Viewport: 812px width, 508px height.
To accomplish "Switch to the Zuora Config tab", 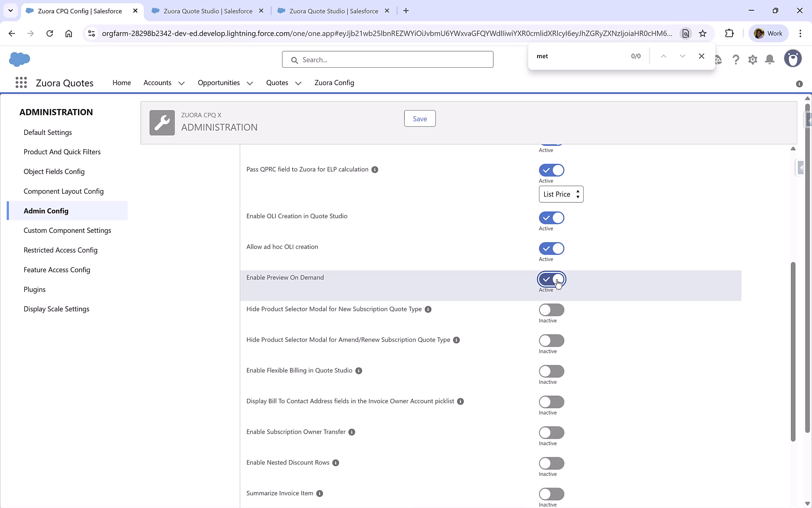I will coord(334,83).
